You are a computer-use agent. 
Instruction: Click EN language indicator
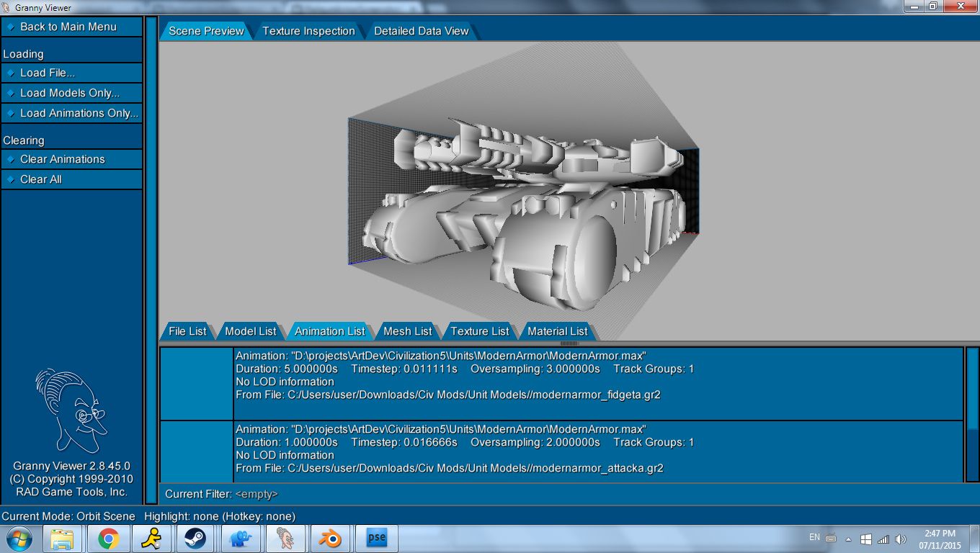pos(815,537)
